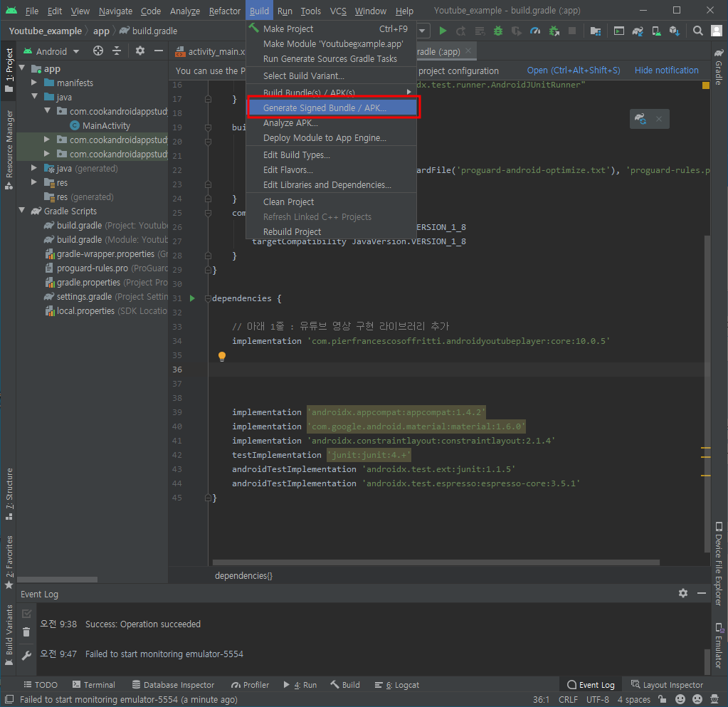Open the Layout Inspector tool button
The width and height of the screenshot is (728, 707).
tap(668, 685)
